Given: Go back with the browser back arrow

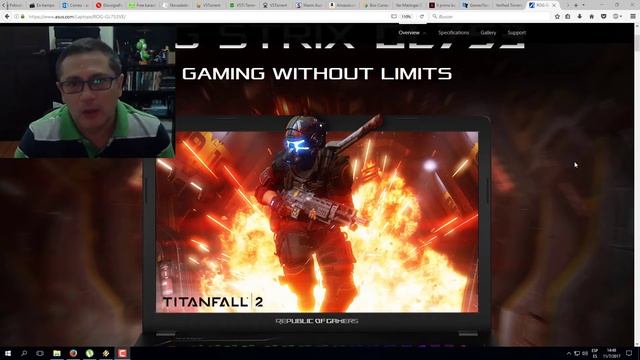Looking at the screenshot, I should [x=7, y=16].
